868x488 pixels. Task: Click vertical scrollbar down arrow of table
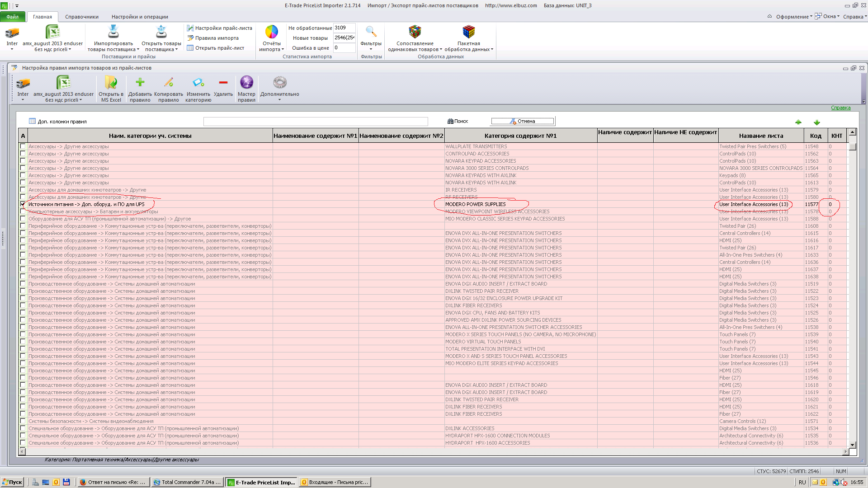[853, 445]
